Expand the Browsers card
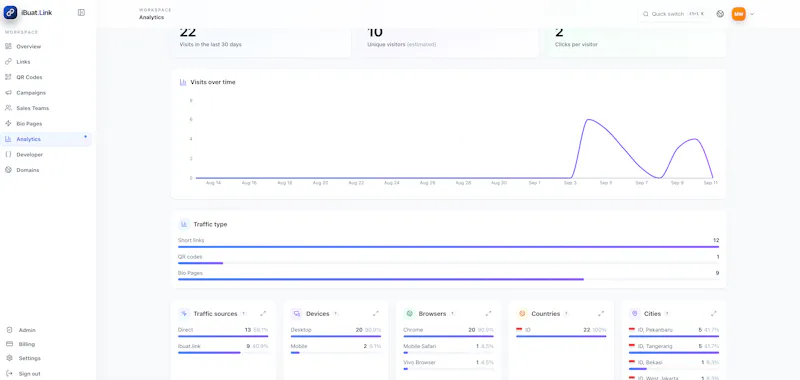800x380 pixels. click(488, 313)
